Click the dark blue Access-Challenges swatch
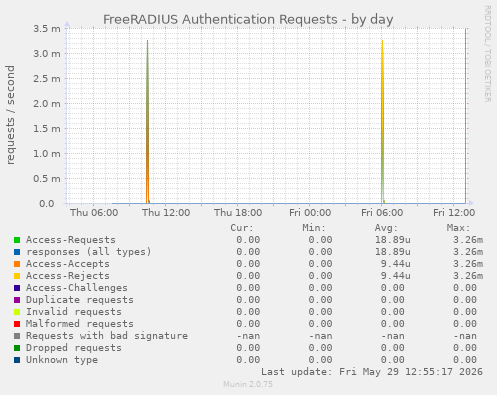This screenshot has height=395, width=497. tap(17, 288)
